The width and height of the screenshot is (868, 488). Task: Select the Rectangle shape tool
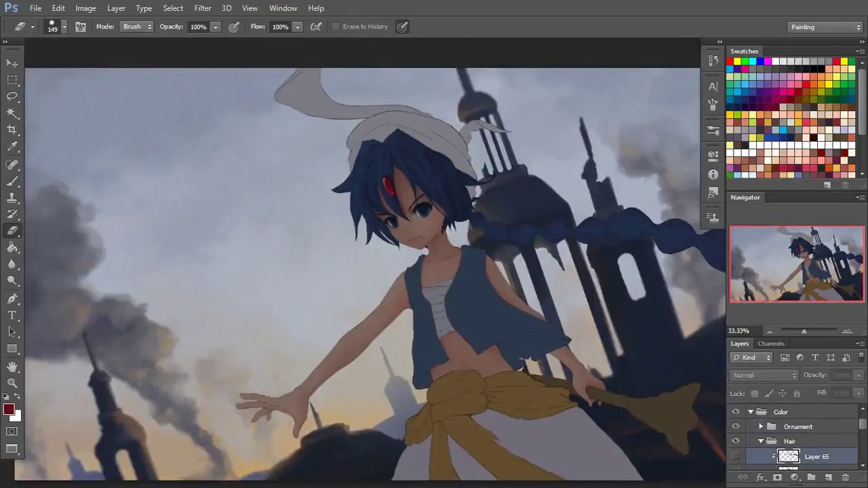pyautogui.click(x=12, y=349)
